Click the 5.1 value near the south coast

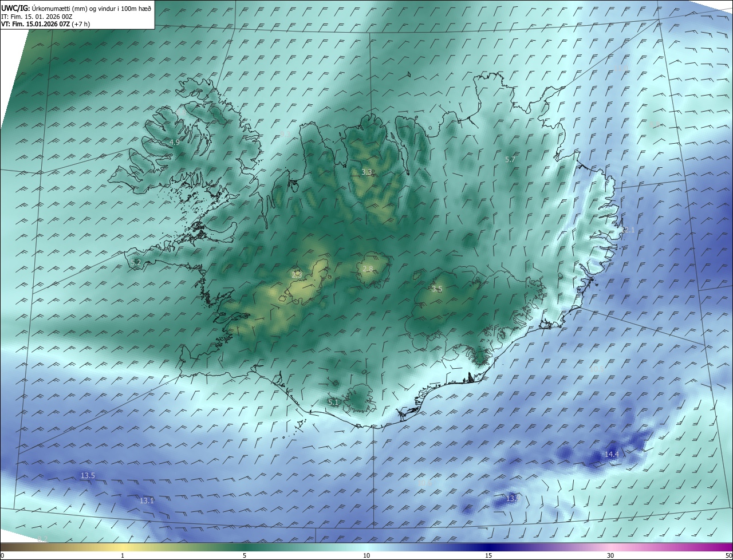point(333,403)
